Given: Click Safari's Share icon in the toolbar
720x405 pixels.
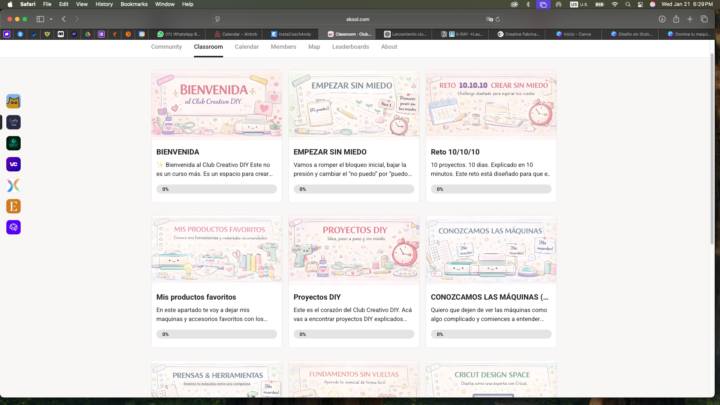Looking at the screenshot, I should tap(676, 19).
